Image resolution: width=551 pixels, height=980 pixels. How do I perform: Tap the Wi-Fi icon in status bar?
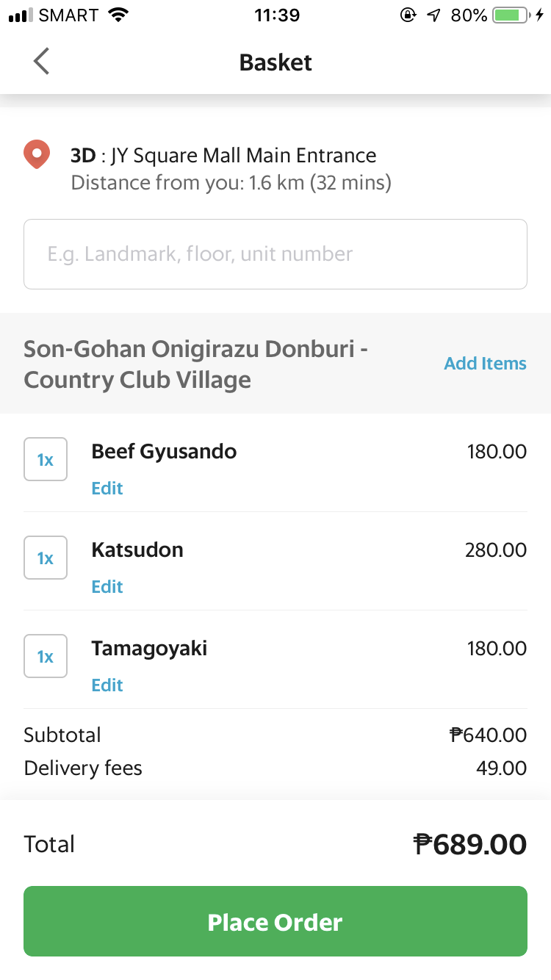pos(118,15)
